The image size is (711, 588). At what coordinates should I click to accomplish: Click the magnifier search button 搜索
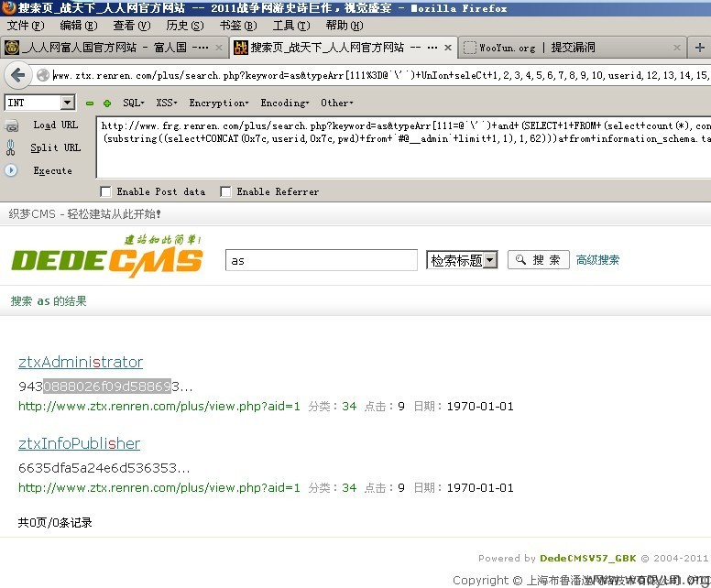538,260
